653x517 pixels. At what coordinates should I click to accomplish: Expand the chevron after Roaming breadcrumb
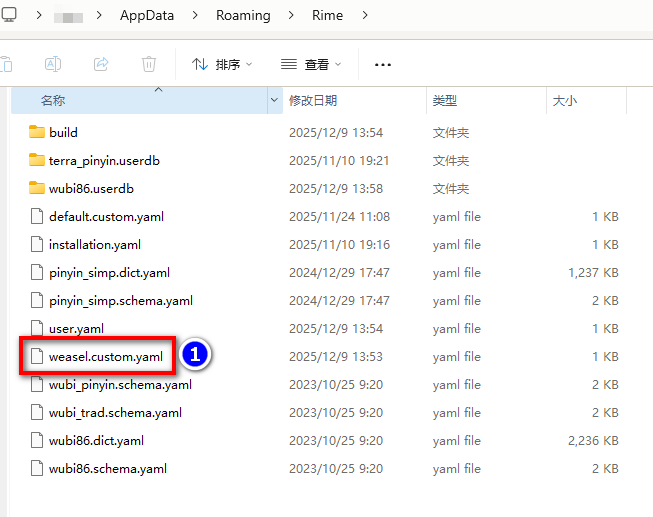coord(291,15)
